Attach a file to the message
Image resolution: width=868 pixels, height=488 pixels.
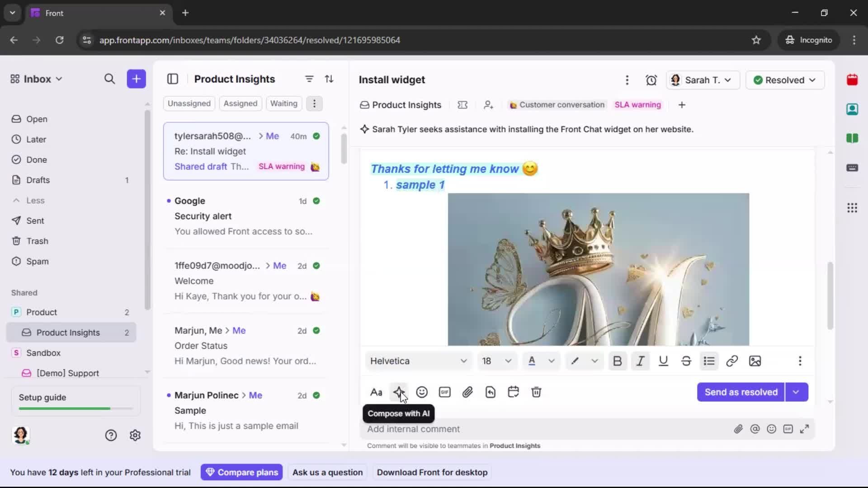(468, 392)
